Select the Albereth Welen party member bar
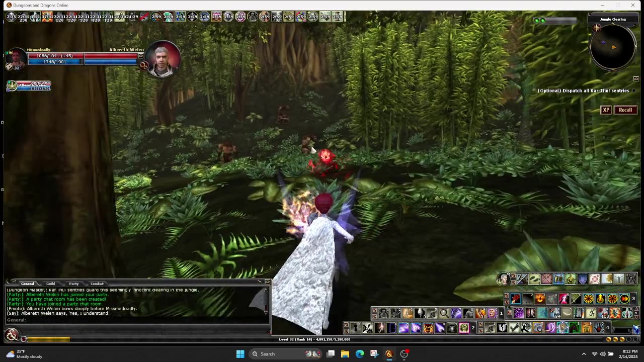 tap(29, 85)
